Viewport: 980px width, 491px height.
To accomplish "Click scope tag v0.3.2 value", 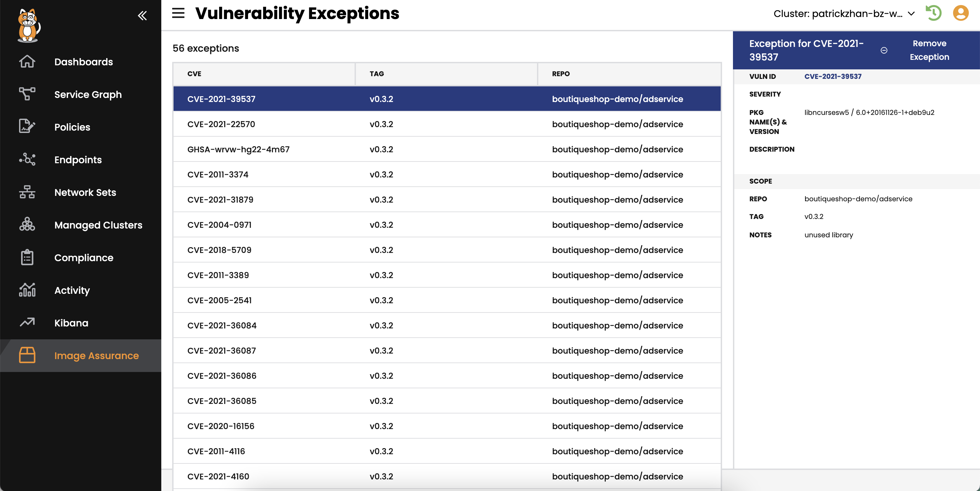I will click(x=814, y=217).
